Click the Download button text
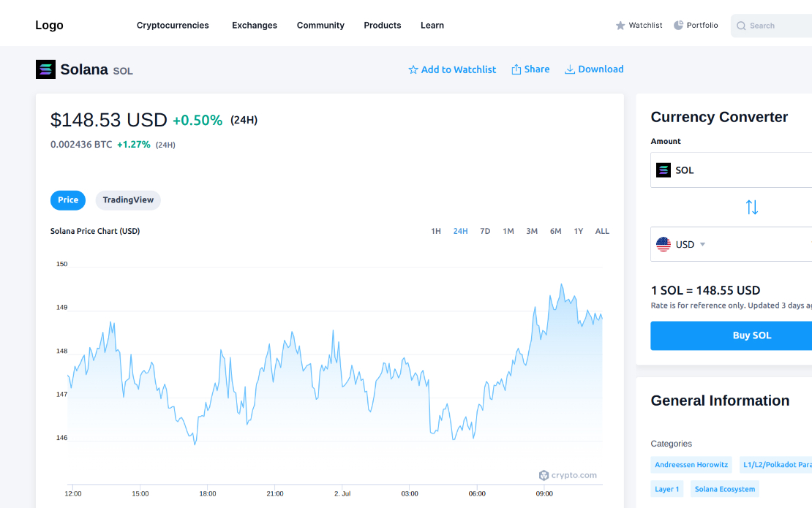Screen dimensions: 812x508 click(601, 69)
